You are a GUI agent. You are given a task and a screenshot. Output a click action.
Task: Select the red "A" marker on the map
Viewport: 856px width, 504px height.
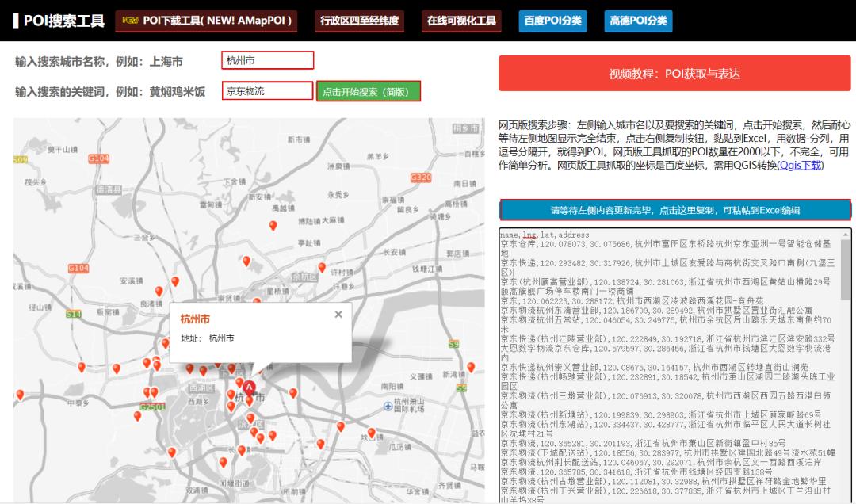249,387
